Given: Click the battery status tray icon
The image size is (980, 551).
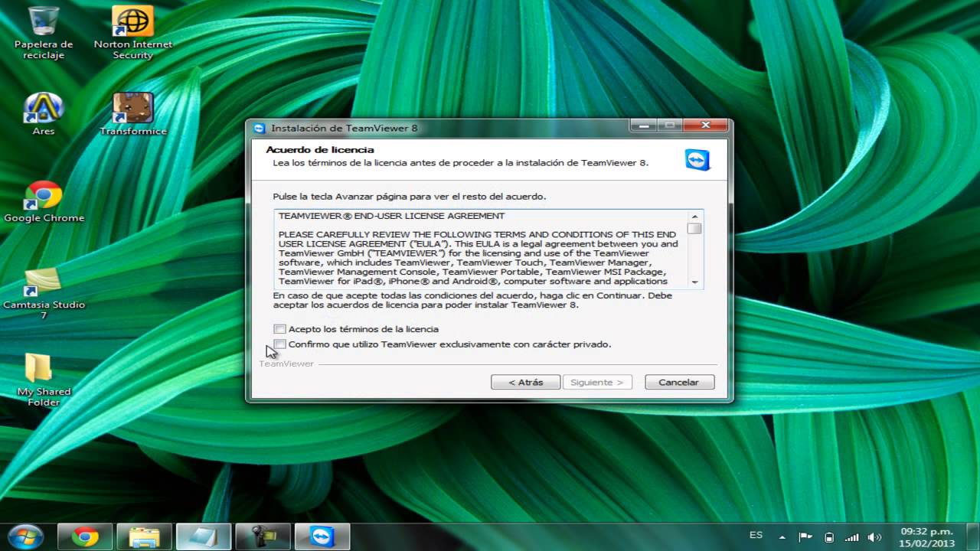Looking at the screenshot, I should click(828, 536).
